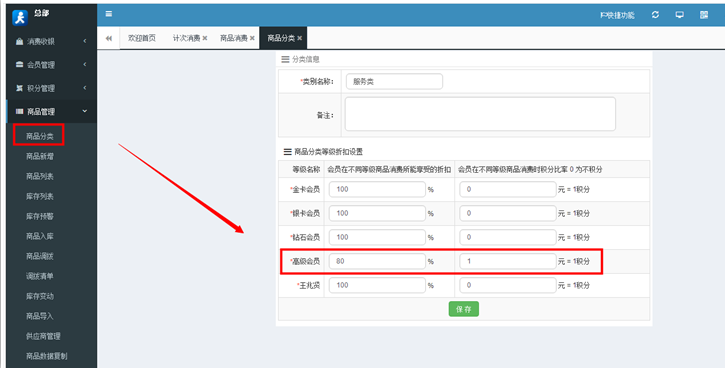Screen dimensions: 725x368
Task: Open 商品管理 in the sidebar
Action: 41,112
